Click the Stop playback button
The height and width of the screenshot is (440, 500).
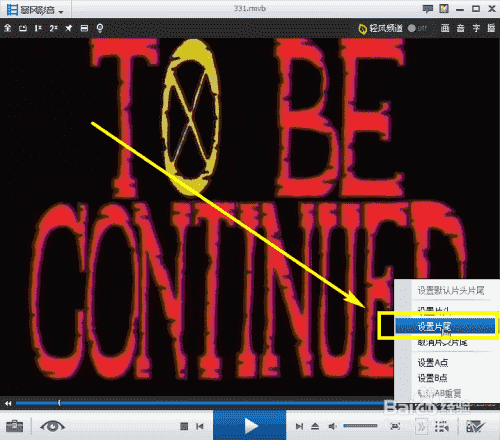point(184,426)
